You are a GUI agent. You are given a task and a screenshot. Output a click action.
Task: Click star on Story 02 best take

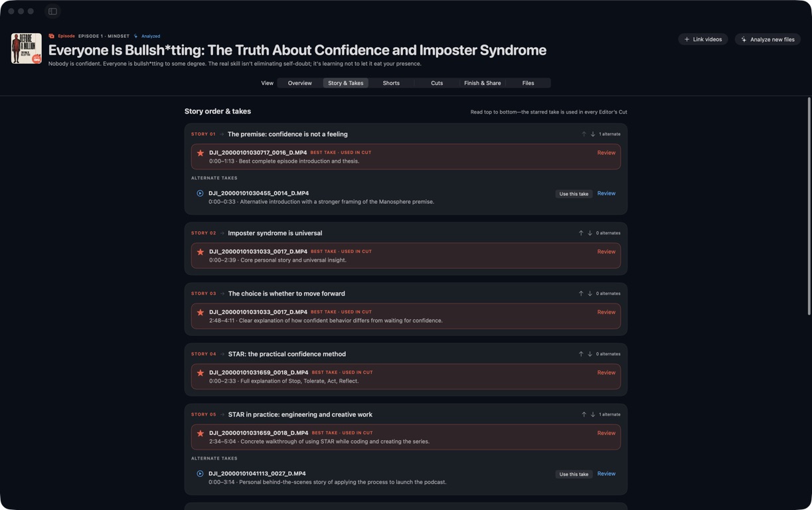201,252
